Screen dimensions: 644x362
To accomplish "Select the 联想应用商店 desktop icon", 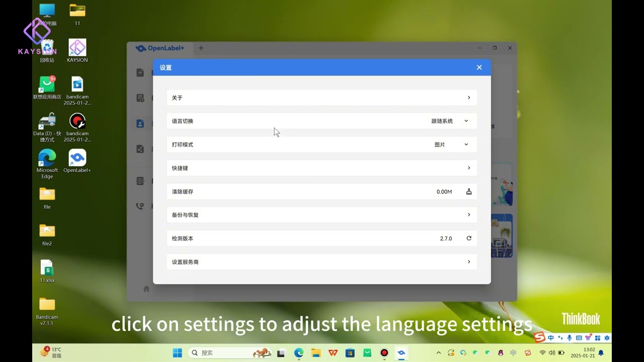I will pos(47,87).
